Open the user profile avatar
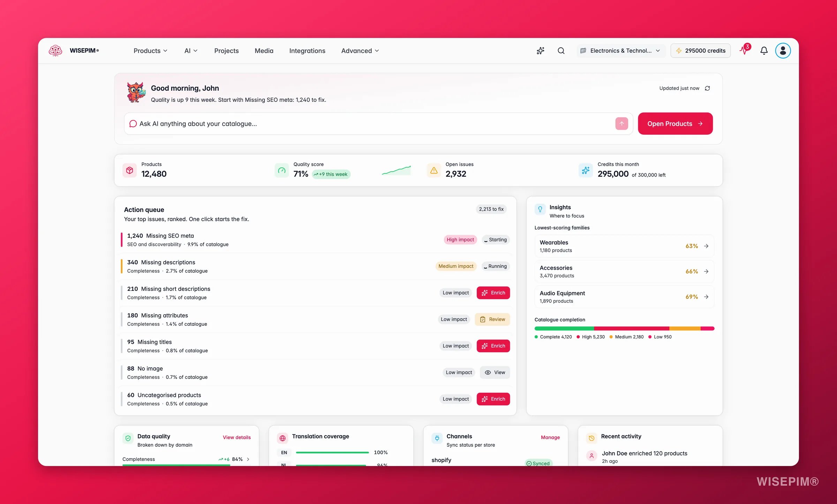The height and width of the screenshot is (504, 837). tap(783, 51)
